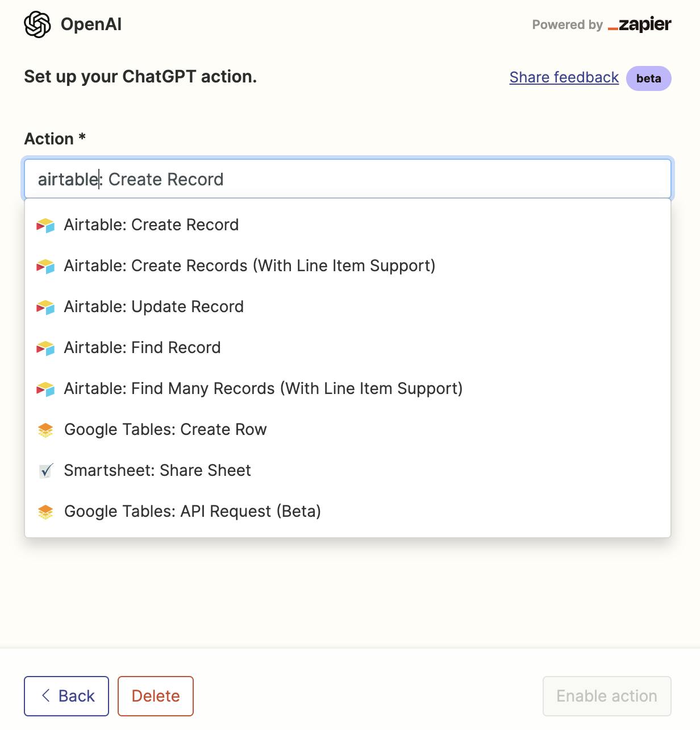Click the beta badge
This screenshot has width=700, height=730.
point(648,78)
